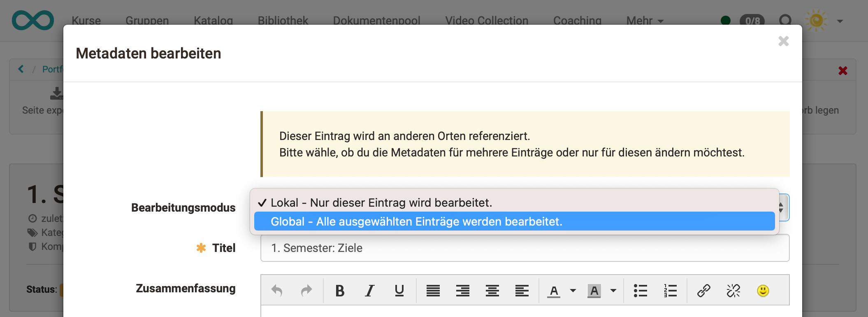Open Gruppen in the top navigation
The width and height of the screenshot is (868, 317).
click(147, 21)
